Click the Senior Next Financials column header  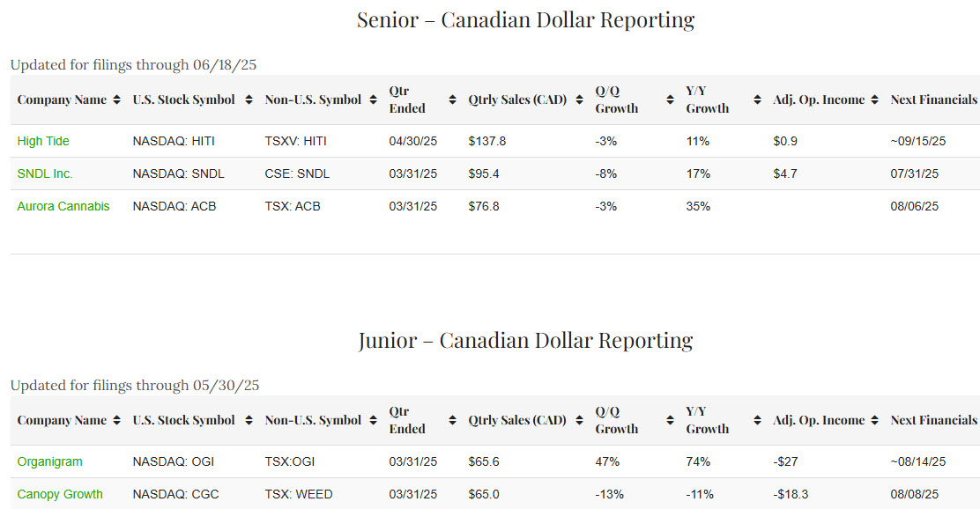click(933, 100)
